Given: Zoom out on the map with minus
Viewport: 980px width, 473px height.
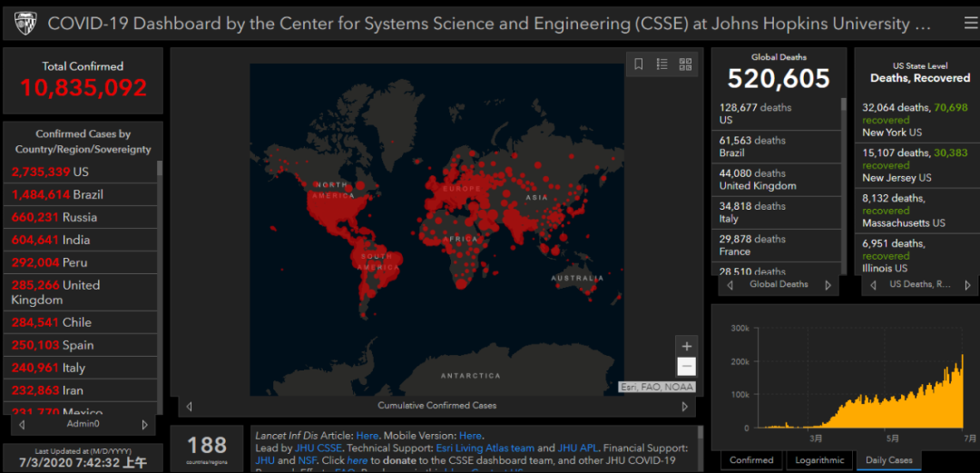Looking at the screenshot, I should tap(686, 366).
